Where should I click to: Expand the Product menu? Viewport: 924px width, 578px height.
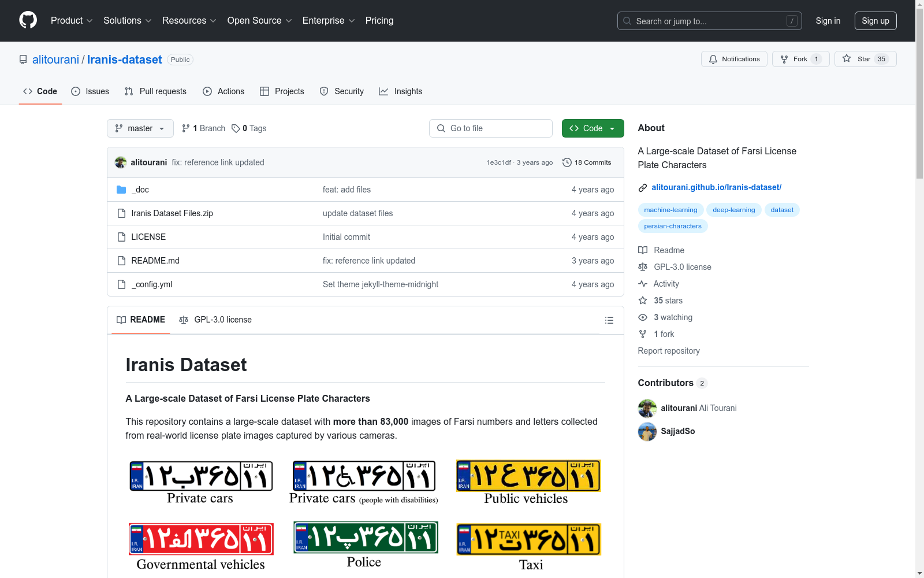coord(72,20)
